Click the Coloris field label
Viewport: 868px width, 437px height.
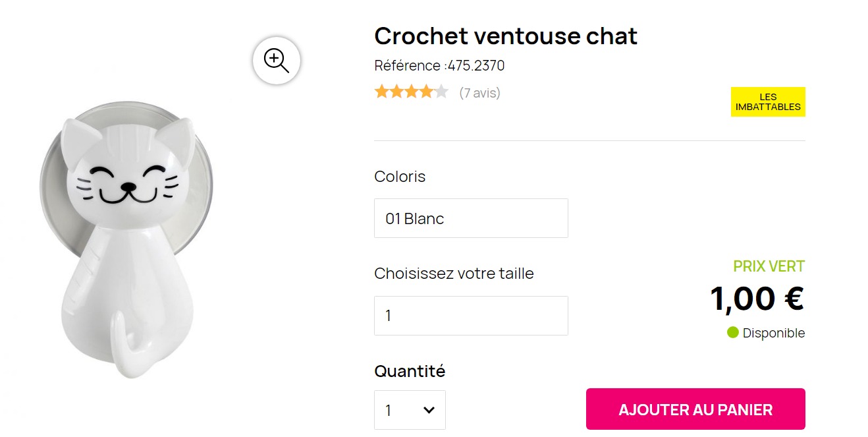(400, 177)
